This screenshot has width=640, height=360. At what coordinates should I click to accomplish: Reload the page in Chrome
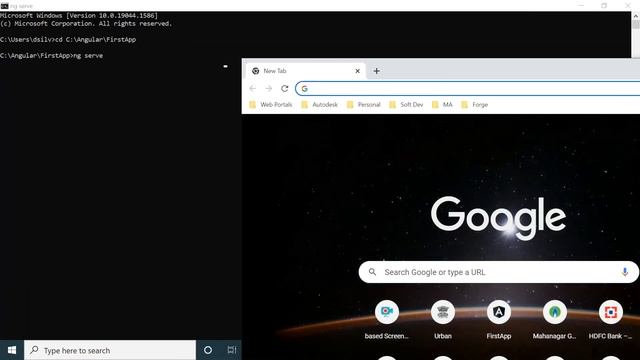[x=284, y=89]
